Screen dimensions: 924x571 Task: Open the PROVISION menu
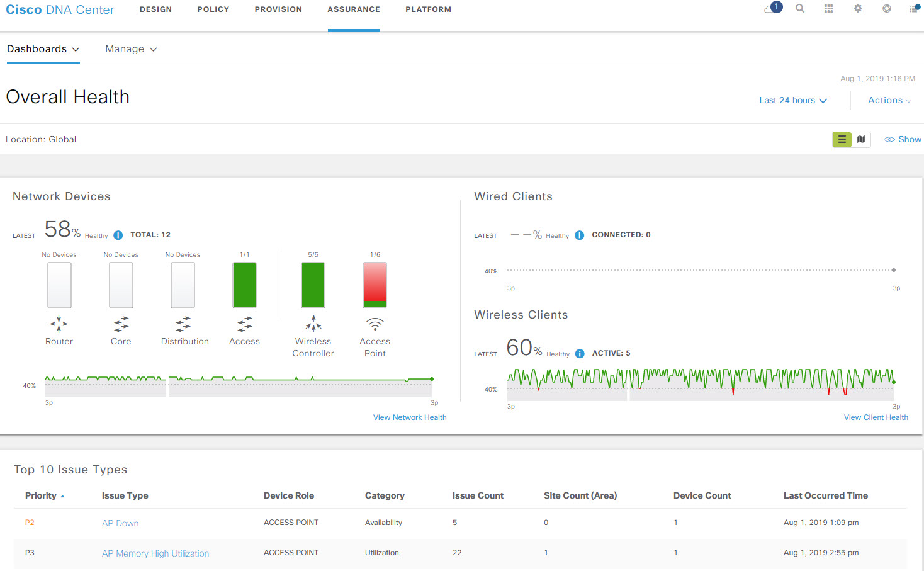[x=278, y=9]
